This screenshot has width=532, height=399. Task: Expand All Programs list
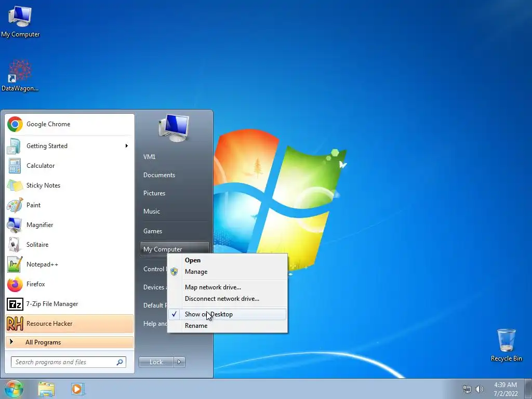point(70,342)
